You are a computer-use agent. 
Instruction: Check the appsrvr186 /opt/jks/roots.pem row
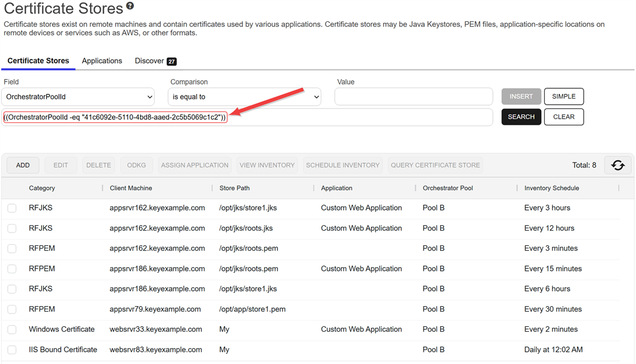[12, 268]
